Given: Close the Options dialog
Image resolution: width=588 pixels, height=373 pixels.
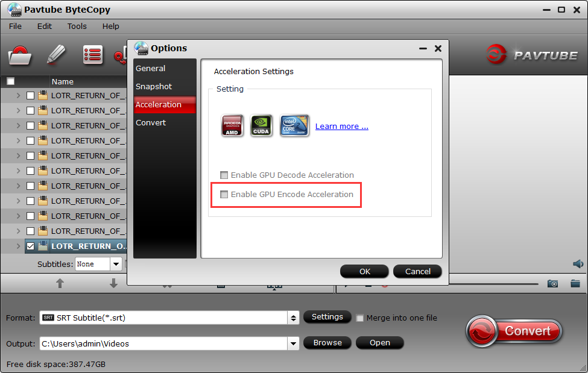Looking at the screenshot, I should [438, 48].
